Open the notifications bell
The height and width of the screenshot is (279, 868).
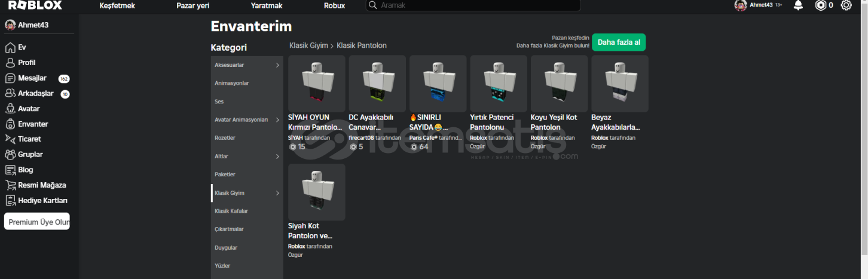(798, 5)
